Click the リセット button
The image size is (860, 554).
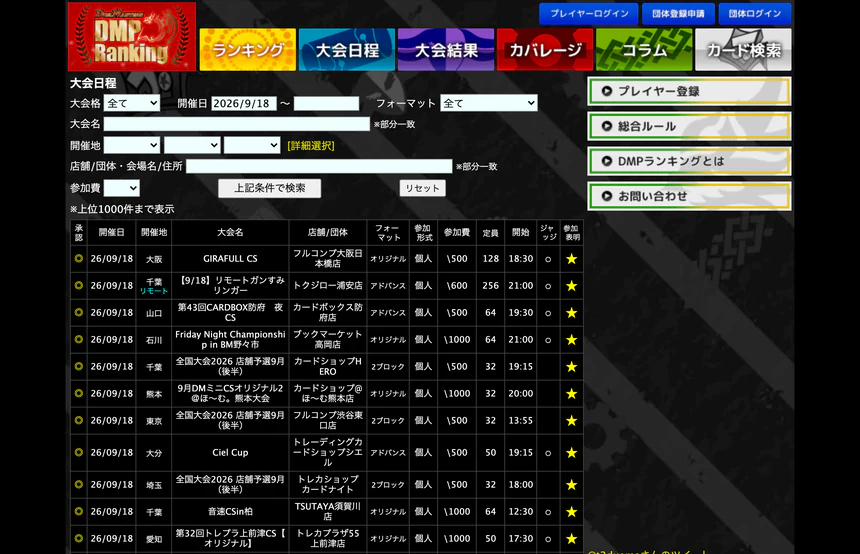point(422,188)
